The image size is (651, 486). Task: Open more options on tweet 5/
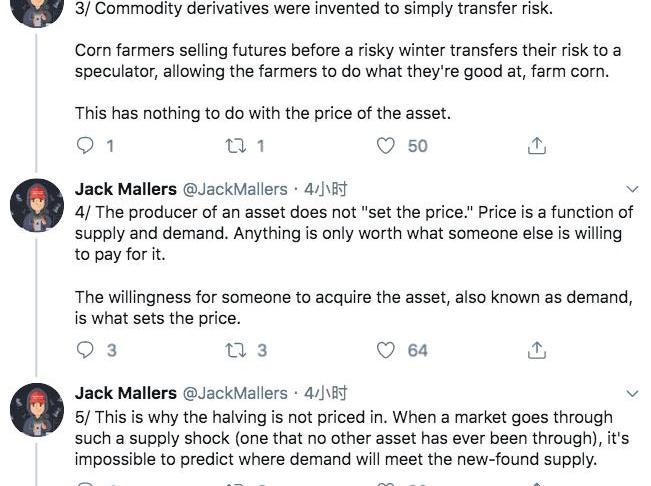(632, 393)
